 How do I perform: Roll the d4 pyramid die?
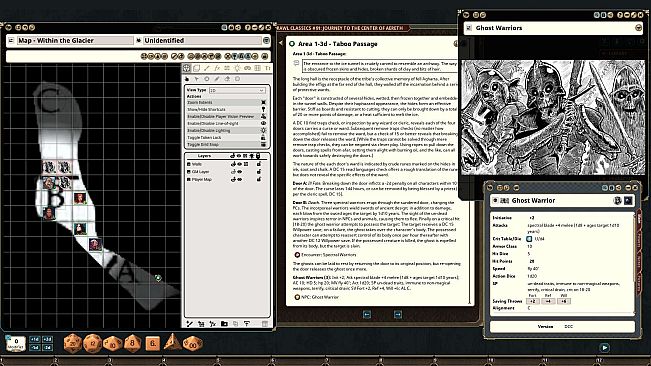tap(172, 343)
